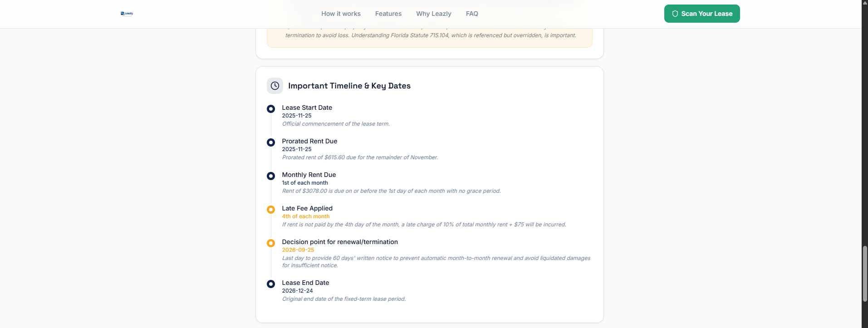Click the 60 days' written notice description
Screen dimensions: 868x328
point(436,262)
